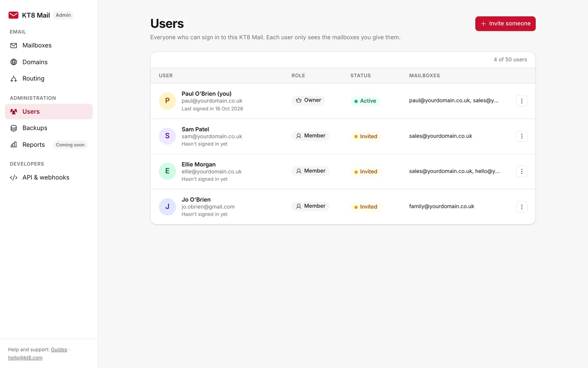
Task: Open the actions menu for Sam Patel
Action: (521, 136)
